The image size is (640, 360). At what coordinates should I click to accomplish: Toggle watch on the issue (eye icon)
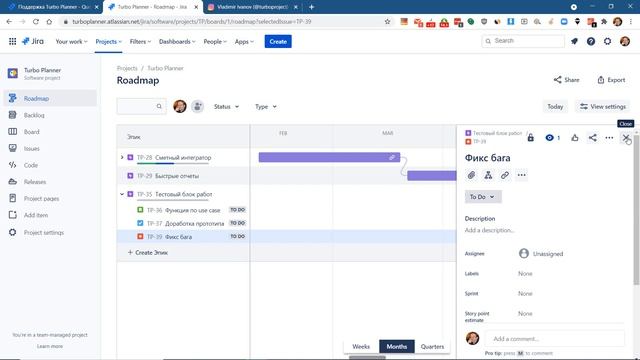(x=553, y=138)
